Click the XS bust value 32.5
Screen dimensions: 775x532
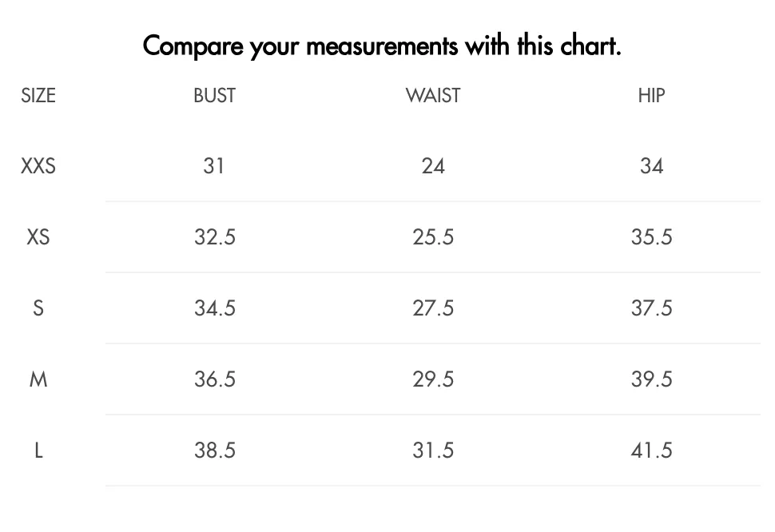(214, 237)
